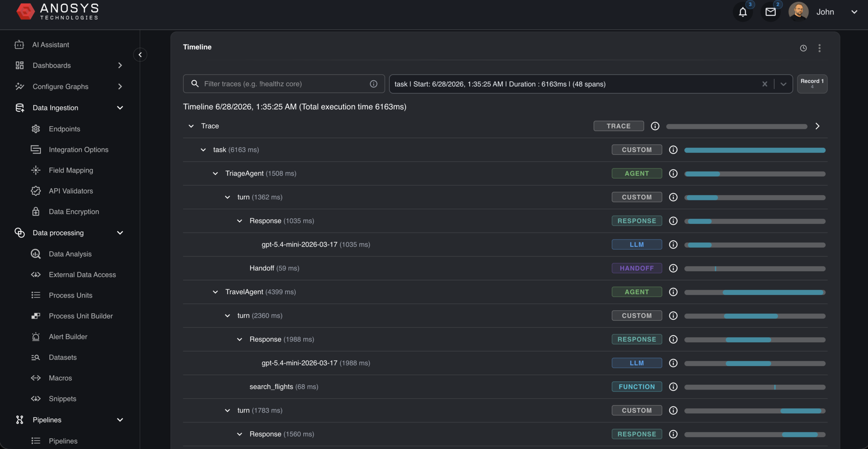This screenshot has width=868, height=449.
Task: Click info icon for TriageAgent
Action: (673, 174)
